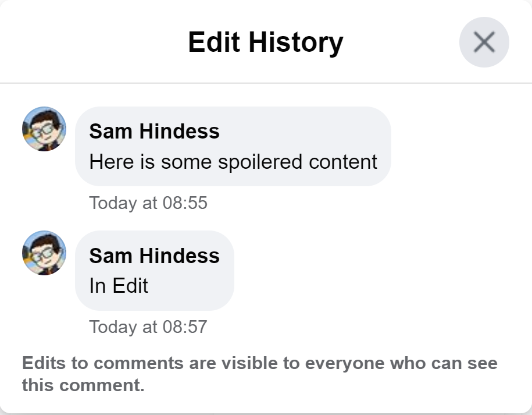
Task: Click the avatar next to 'In Edit' comment
Action: tap(44, 253)
